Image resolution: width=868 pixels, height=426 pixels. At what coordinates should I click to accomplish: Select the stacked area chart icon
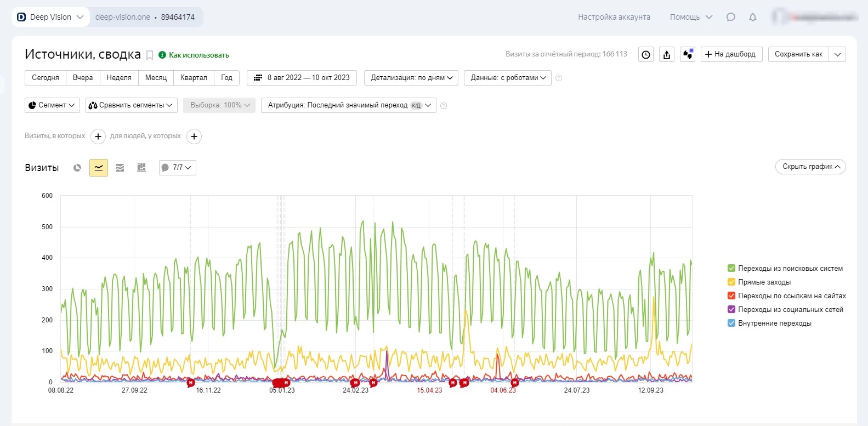click(120, 168)
